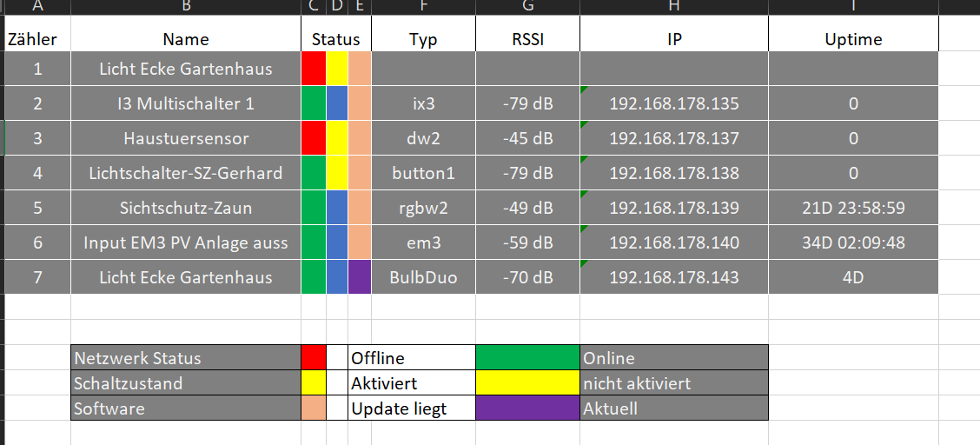Select the "Name" header cell
The height and width of the screenshot is (445, 980).
click(186, 39)
